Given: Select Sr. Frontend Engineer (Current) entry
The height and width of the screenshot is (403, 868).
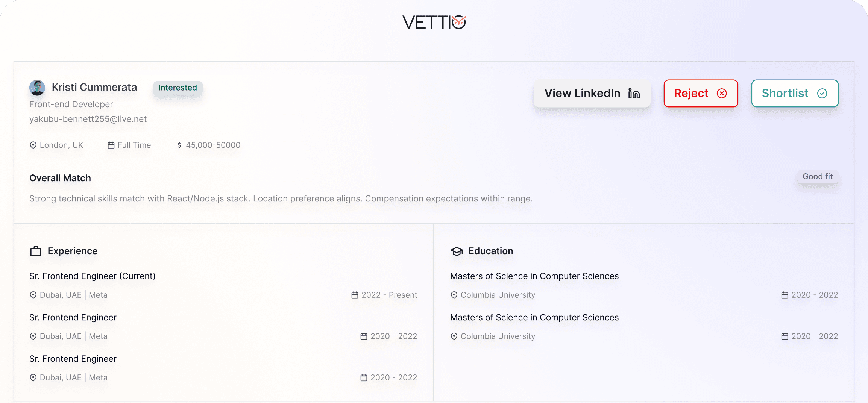Looking at the screenshot, I should point(93,276).
